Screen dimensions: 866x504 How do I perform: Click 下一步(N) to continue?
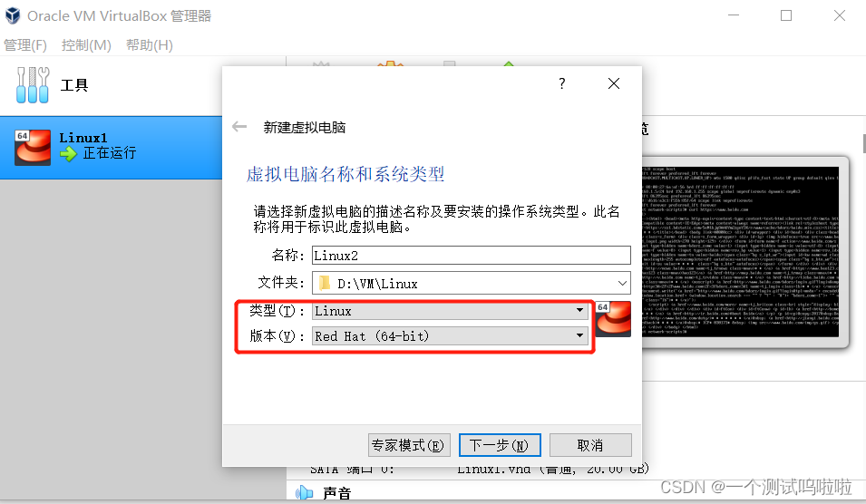coord(500,445)
